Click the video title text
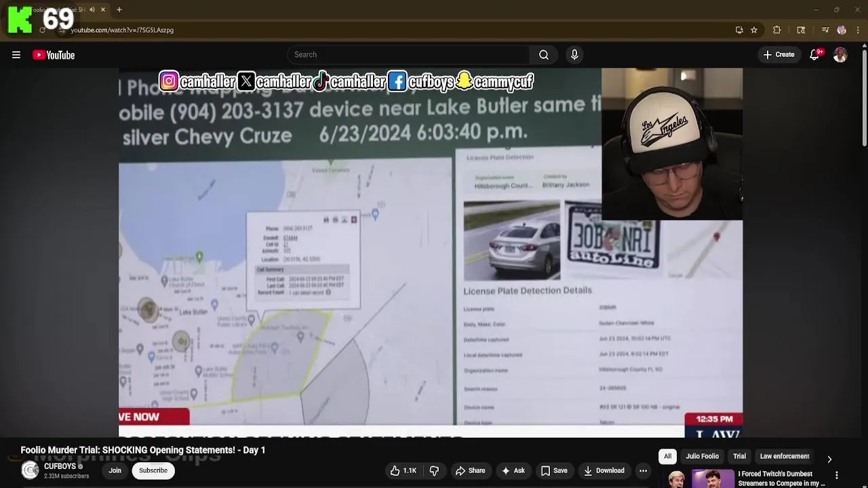The width and height of the screenshot is (868, 488). (x=142, y=450)
